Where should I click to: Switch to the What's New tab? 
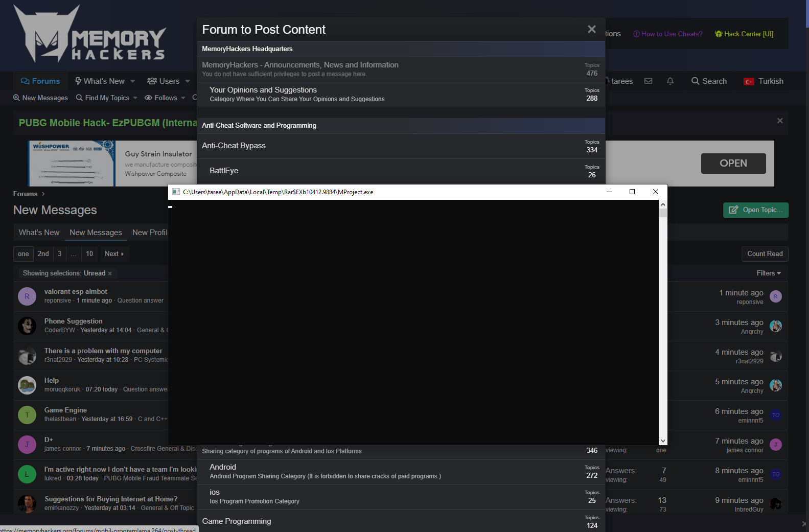click(x=39, y=232)
